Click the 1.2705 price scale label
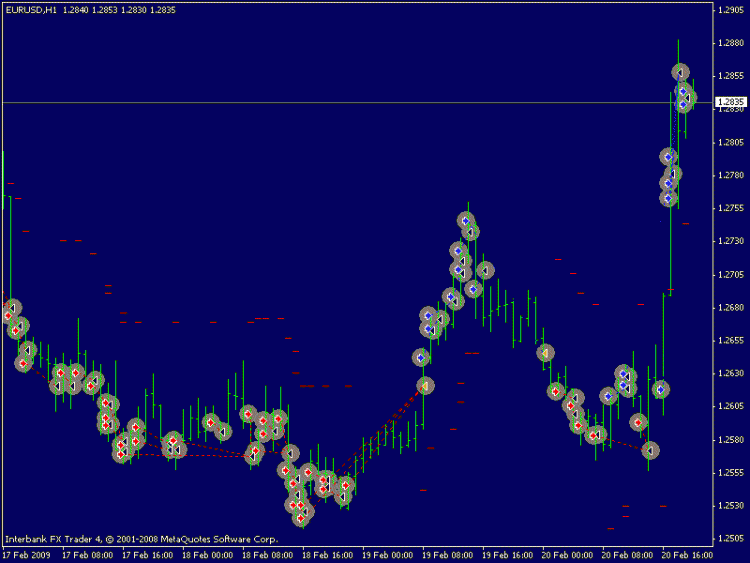This screenshot has height=563, width=750. click(731, 275)
